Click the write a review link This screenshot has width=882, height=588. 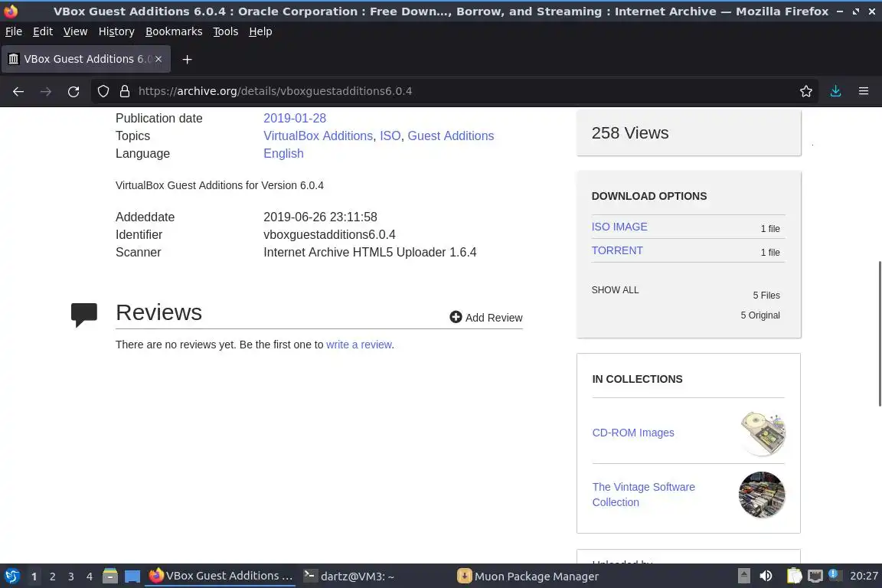click(359, 345)
